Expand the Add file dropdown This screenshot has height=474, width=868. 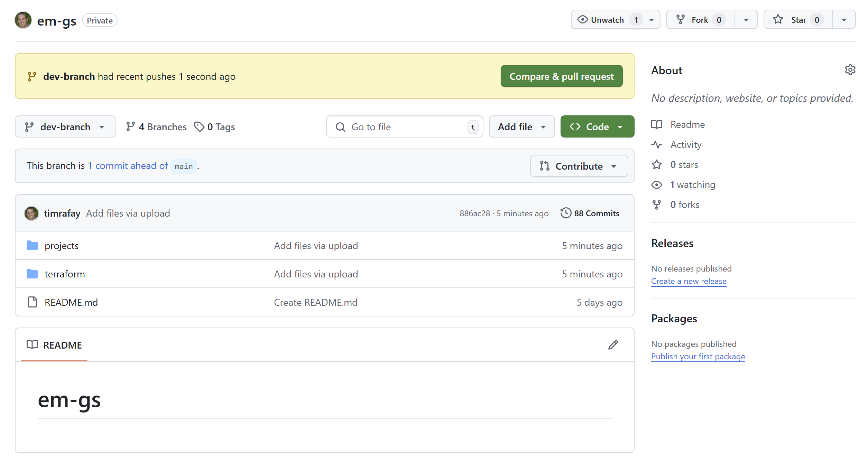(521, 127)
